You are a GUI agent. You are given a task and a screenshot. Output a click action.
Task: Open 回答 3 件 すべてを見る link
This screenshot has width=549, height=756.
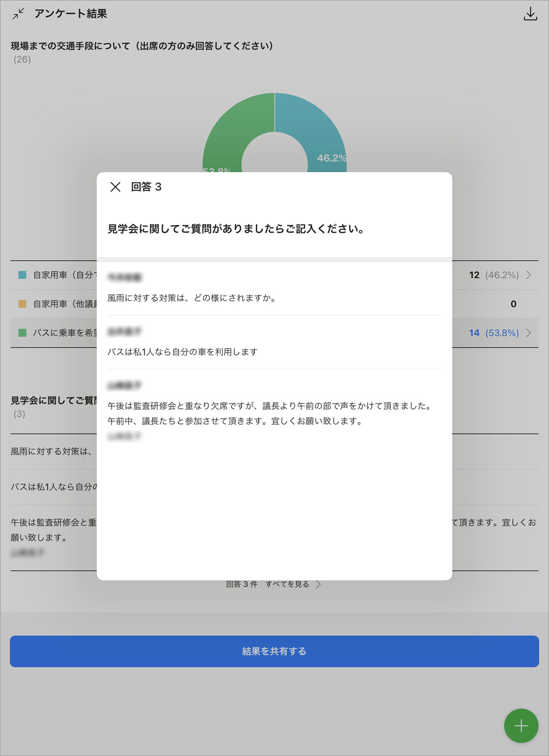click(267, 584)
